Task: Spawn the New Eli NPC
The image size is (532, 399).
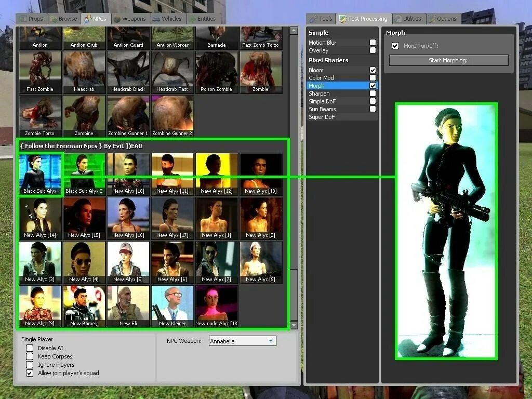Action: pyautogui.click(x=128, y=307)
